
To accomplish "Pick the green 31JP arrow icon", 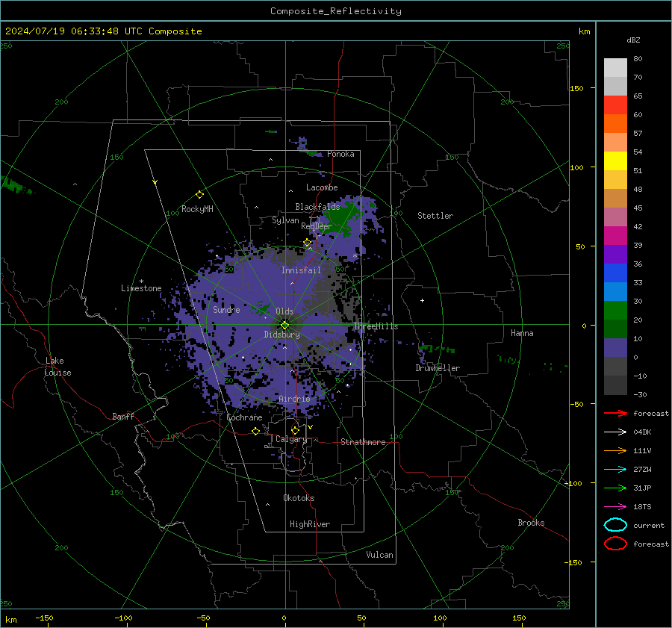I will click(x=615, y=488).
